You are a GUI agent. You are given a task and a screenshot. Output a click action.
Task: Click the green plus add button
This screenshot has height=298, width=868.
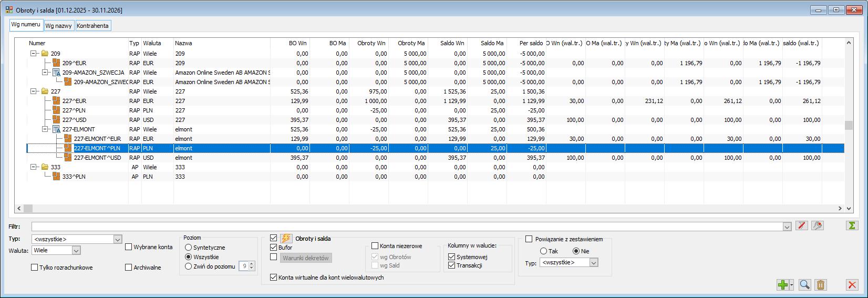click(x=783, y=285)
